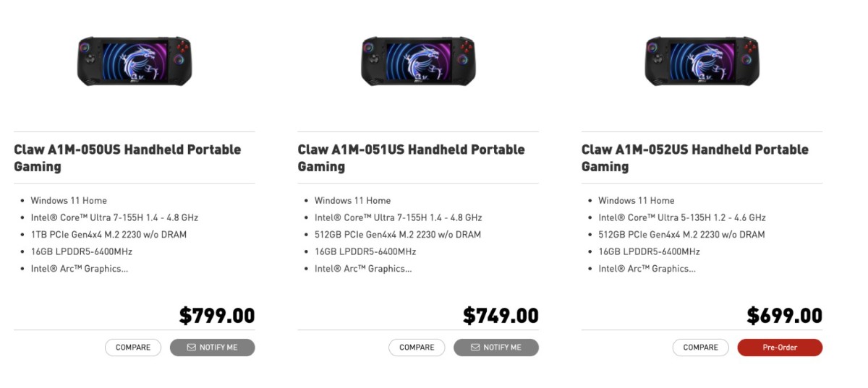Open the Claw A1M-051US product image
This screenshot has width=868, height=388.
(x=418, y=61)
